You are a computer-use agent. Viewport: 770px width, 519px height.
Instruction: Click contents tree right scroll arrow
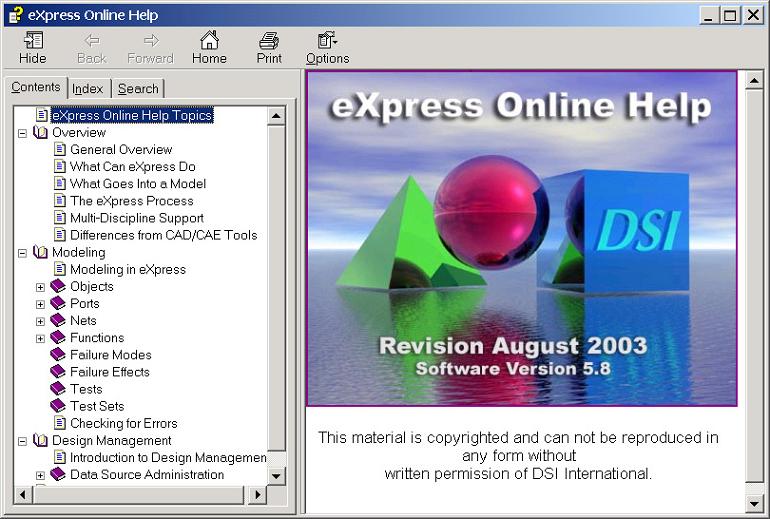tap(257, 494)
